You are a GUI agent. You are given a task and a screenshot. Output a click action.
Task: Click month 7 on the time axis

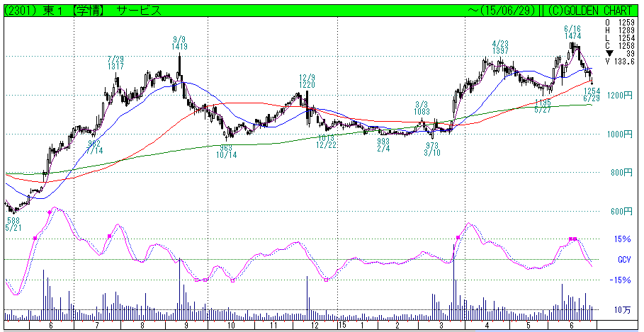97,325
